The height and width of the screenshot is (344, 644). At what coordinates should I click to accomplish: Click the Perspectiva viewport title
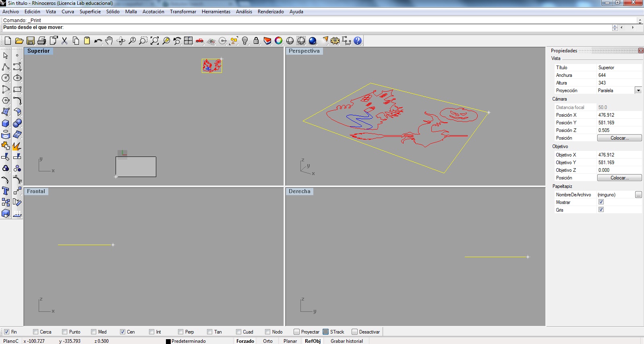point(304,51)
